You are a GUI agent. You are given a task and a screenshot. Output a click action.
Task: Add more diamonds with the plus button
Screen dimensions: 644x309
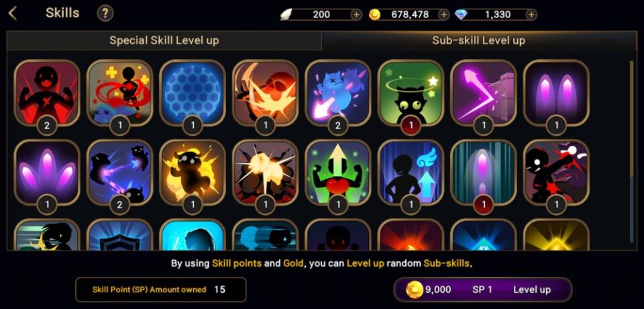pos(531,15)
